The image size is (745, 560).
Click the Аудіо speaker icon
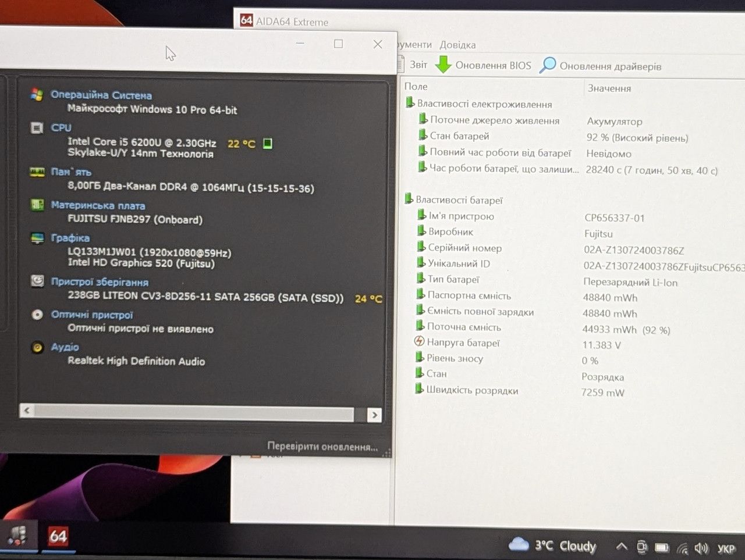[x=37, y=347]
